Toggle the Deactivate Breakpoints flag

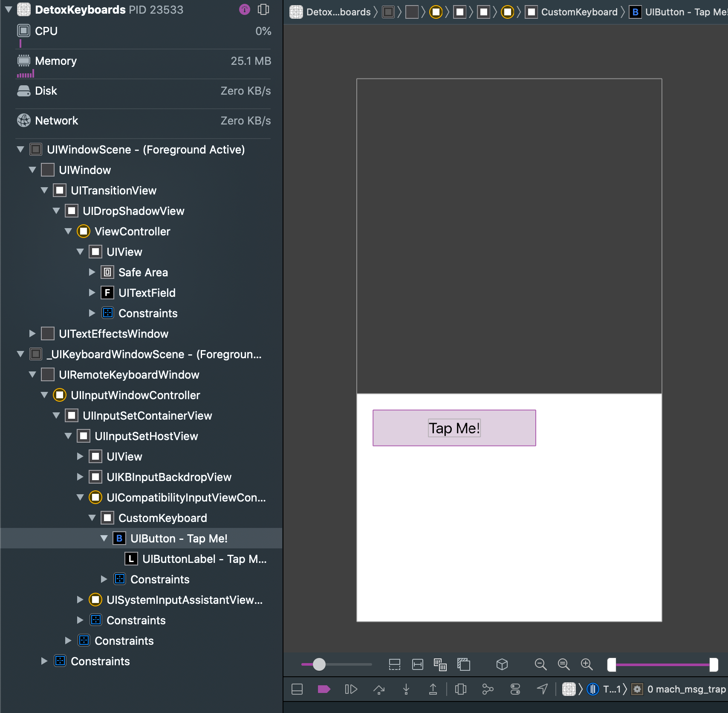click(x=324, y=689)
